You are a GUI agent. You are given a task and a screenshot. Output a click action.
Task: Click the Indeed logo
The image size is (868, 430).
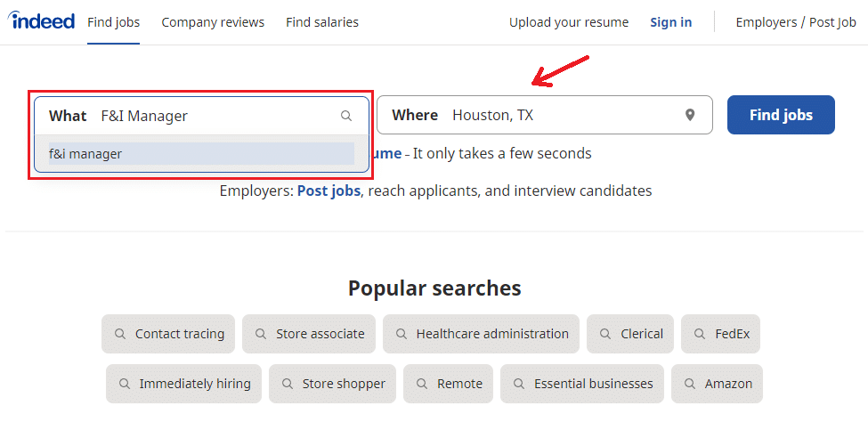coord(40,21)
